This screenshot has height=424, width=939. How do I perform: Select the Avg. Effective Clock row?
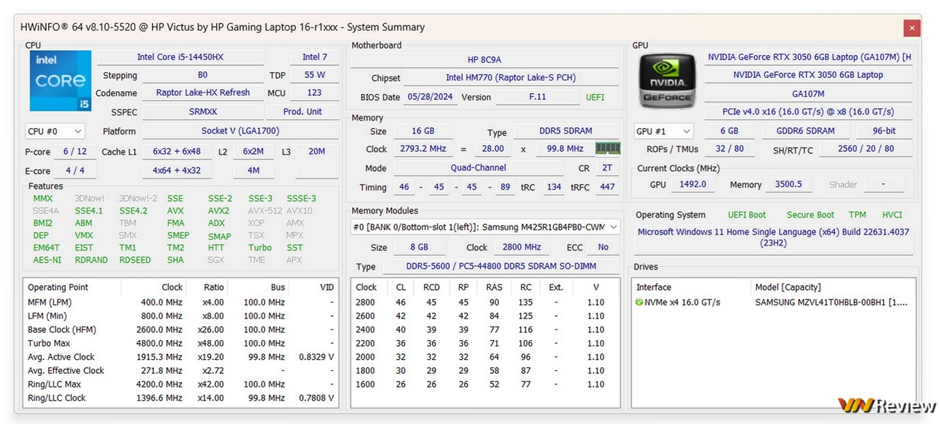point(181,371)
